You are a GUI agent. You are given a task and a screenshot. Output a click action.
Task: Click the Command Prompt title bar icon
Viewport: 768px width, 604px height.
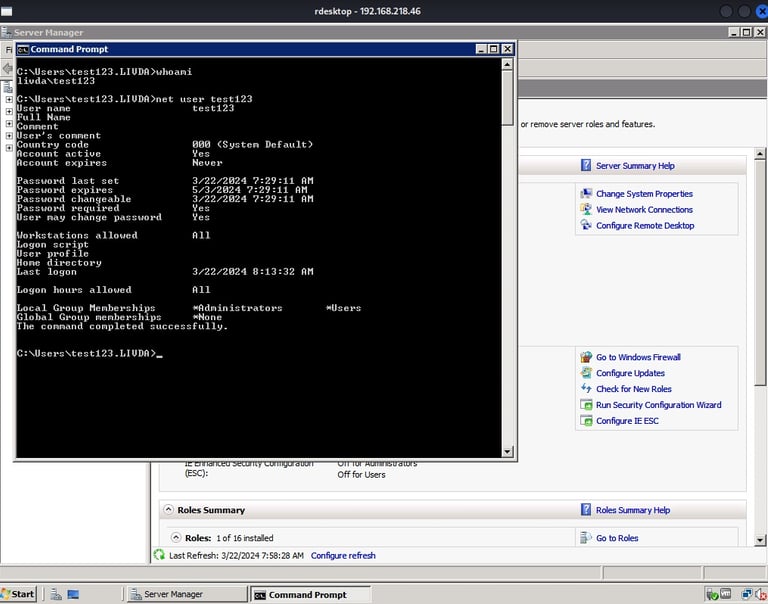click(x=23, y=49)
